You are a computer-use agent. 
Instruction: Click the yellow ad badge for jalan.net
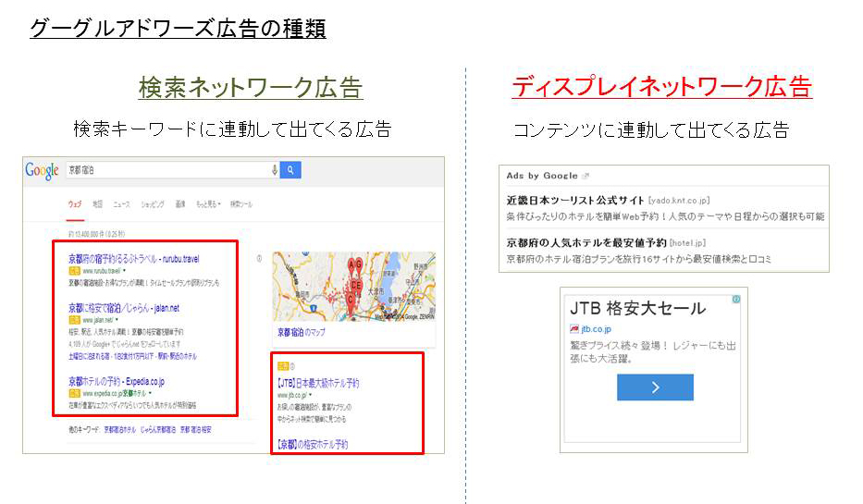[x=74, y=320]
